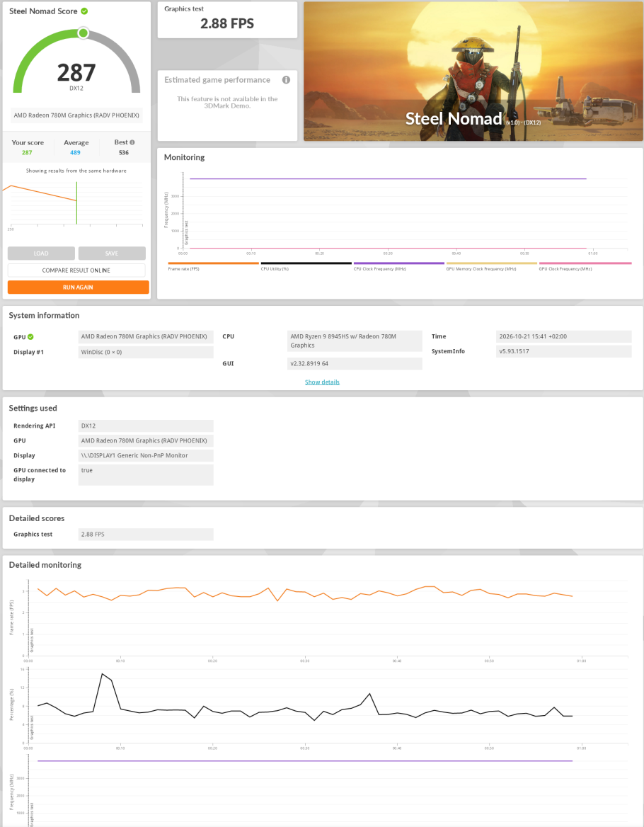The height and width of the screenshot is (827, 644).
Task: Click the Average score value 489
Action: click(x=75, y=152)
